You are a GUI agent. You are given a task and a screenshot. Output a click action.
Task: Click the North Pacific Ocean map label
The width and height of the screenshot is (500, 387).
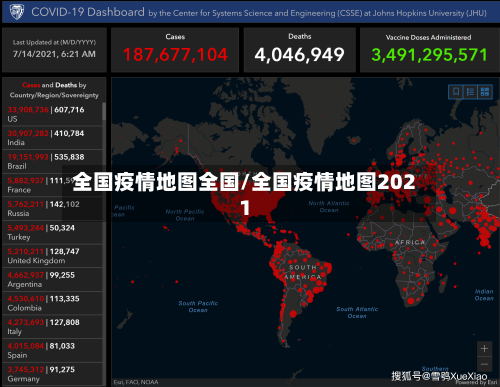[185, 215]
